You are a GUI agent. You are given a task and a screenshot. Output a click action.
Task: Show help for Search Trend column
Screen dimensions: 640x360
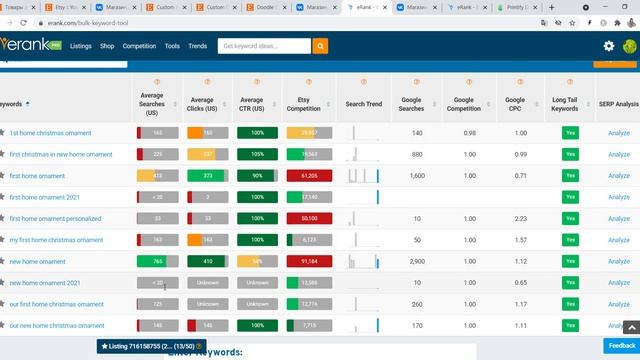tap(364, 82)
